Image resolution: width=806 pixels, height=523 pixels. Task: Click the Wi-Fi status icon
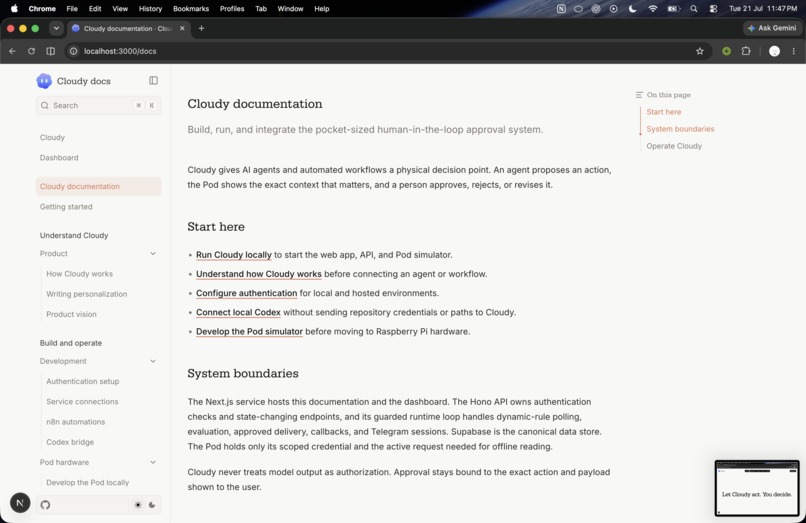pyautogui.click(x=653, y=8)
